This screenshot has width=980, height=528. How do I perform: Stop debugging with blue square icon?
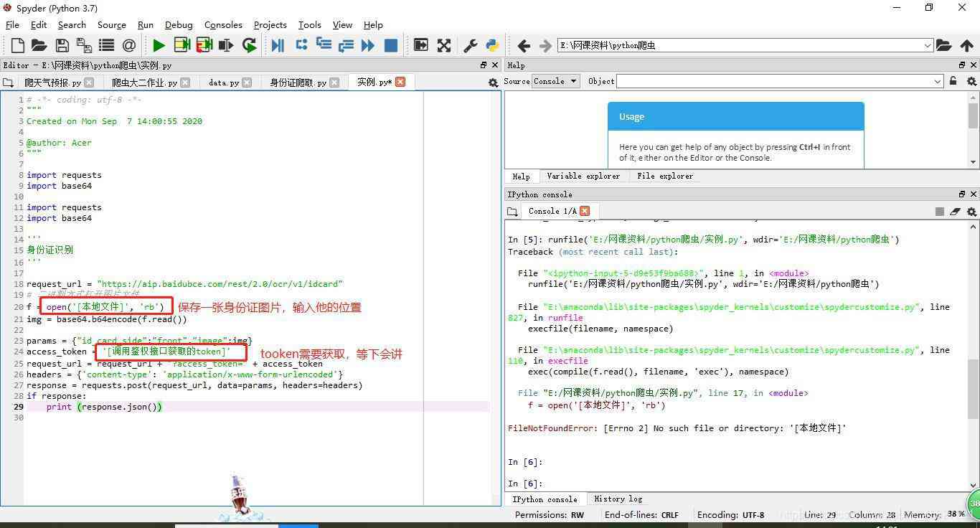tap(391, 45)
